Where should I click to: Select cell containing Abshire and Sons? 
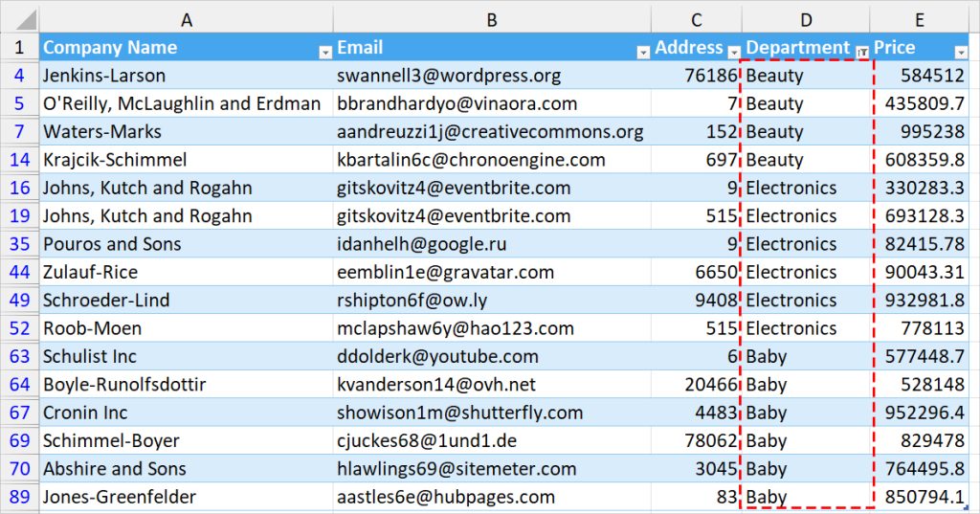tap(187, 469)
